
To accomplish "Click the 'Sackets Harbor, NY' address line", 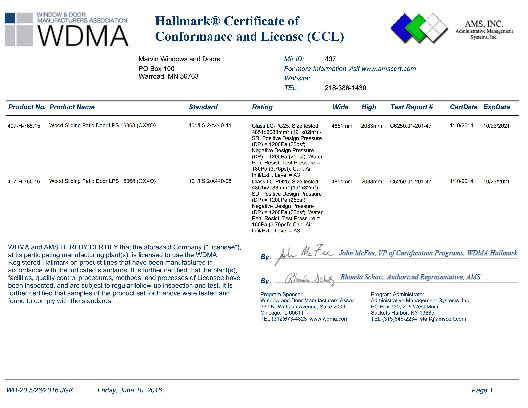I will pos(402,313).
